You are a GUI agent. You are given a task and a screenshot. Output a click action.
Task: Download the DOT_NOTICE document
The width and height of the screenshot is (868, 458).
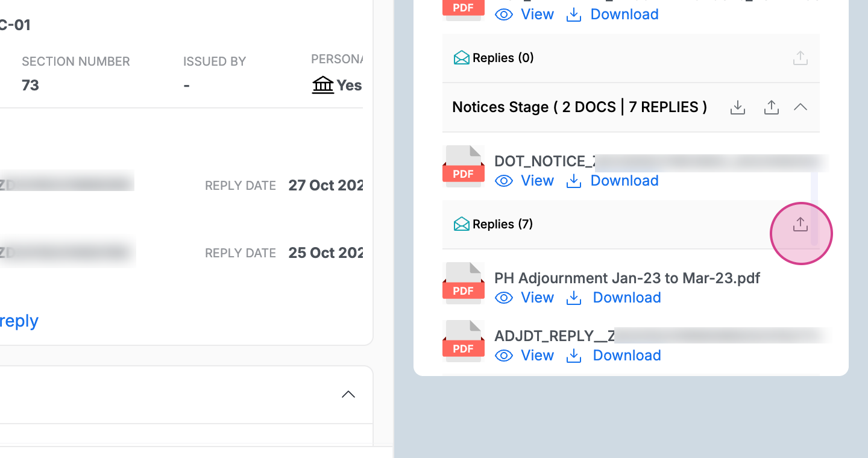click(612, 181)
